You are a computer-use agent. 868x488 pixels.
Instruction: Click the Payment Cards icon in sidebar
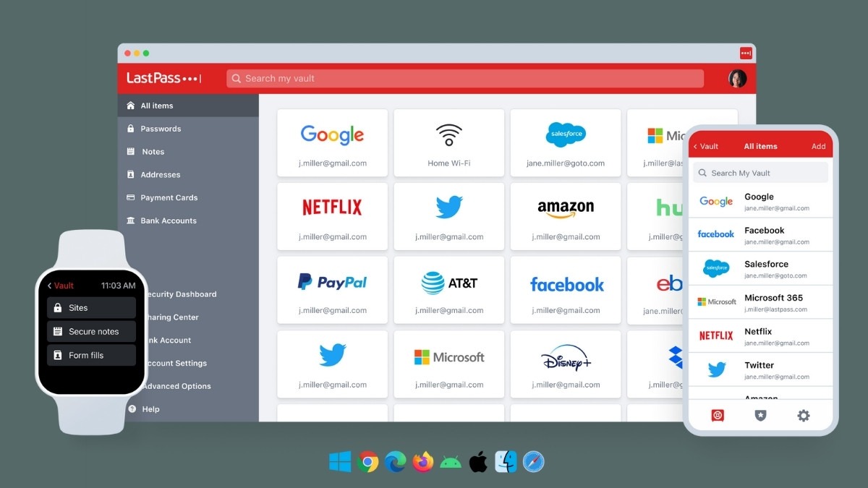(131, 197)
